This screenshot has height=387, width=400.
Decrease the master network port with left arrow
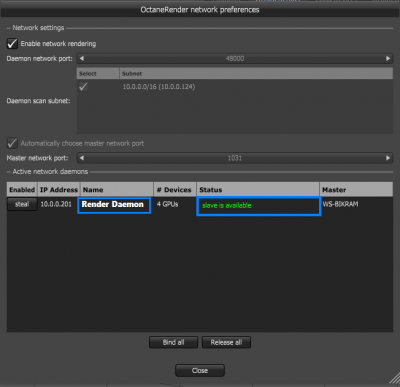pos(82,158)
